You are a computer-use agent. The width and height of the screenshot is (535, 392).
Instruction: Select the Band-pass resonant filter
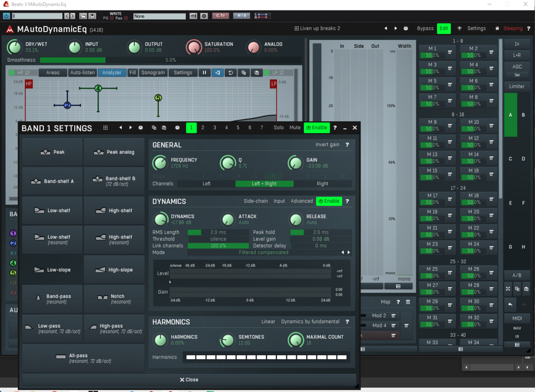pyautogui.click(x=52, y=299)
